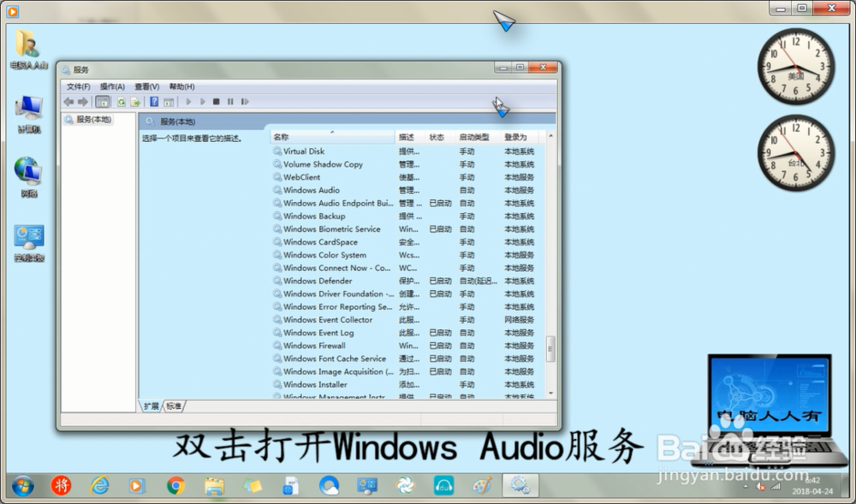Toggle the show/hide action pane toolbar icon
Image resolution: width=856 pixels, height=504 pixels.
pos(169,102)
